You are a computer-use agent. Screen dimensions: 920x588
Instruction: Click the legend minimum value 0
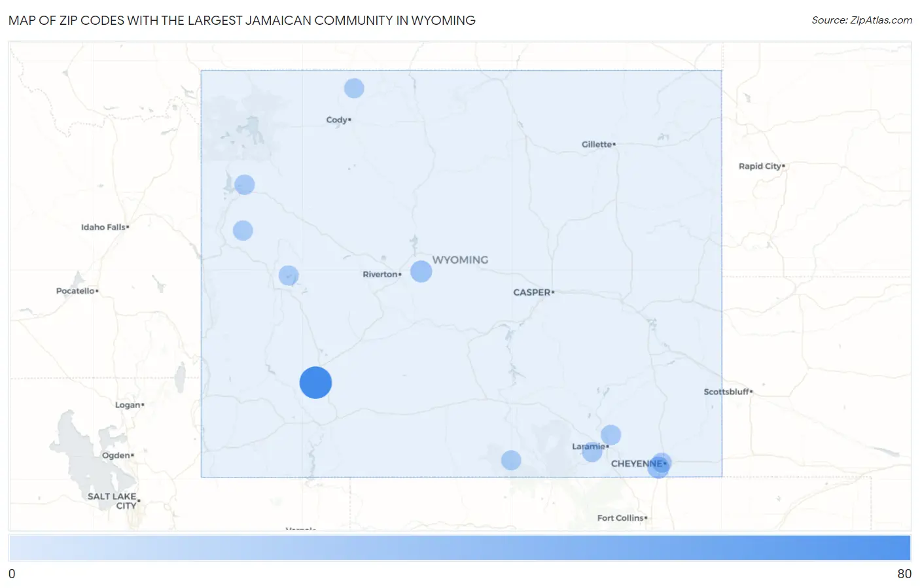12,574
